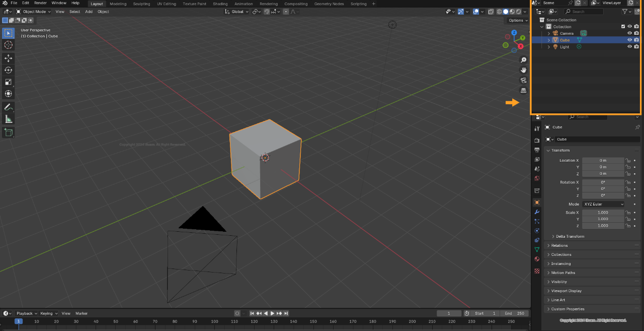Click the red X axis gizmo
The height and width of the screenshot is (331, 644).
pos(521,46)
